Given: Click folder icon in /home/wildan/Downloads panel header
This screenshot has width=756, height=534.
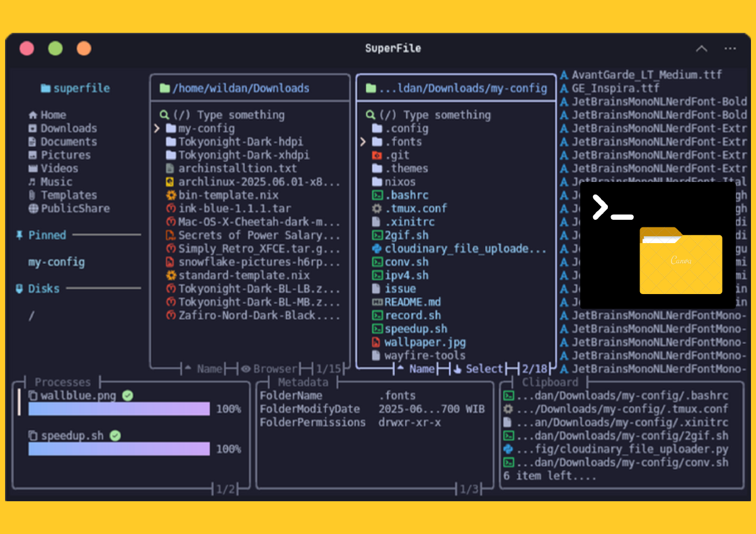Looking at the screenshot, I should (x=165, y=88).
